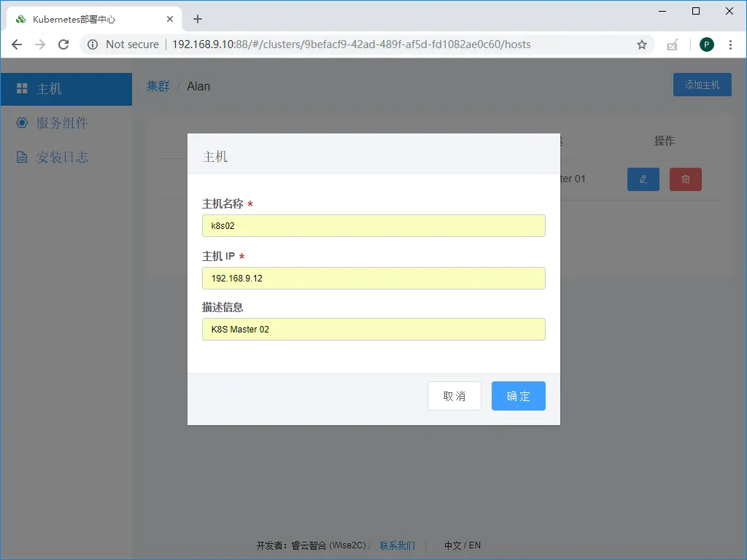Focus the 描述信息 field K8S Master 02
Image resolution: width=747 pixels, height=560 pixels.
point(373,329)
